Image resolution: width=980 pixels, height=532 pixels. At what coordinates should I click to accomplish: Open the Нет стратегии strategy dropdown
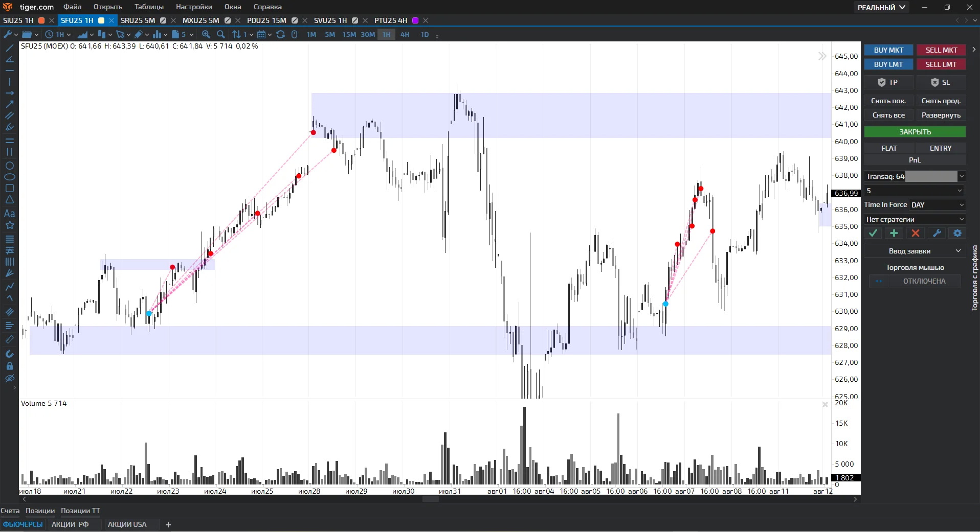(x=915, y=219)
